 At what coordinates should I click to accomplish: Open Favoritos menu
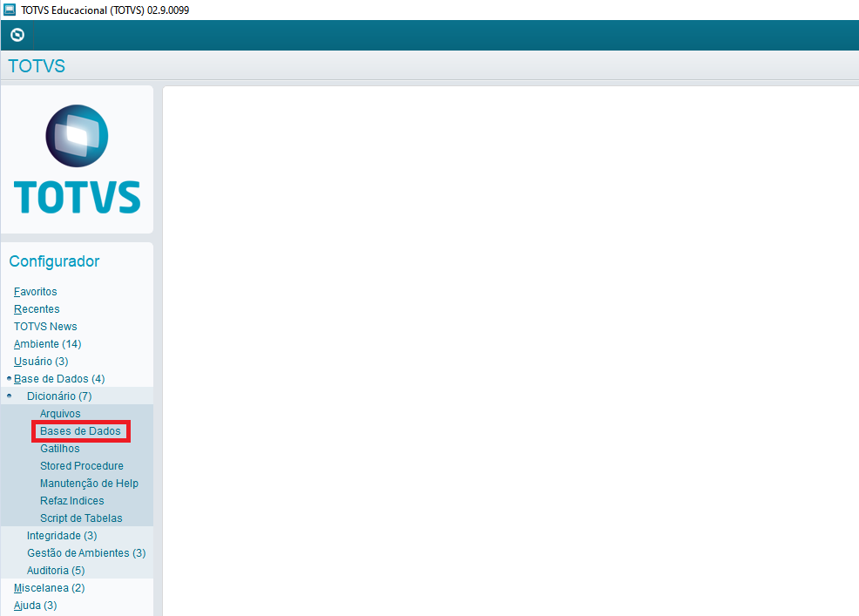(35, 292)
